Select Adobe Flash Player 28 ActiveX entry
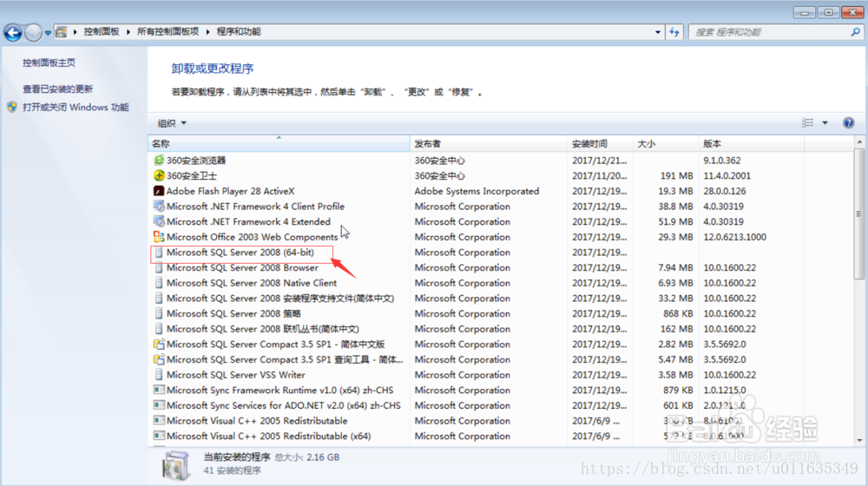868x486 pixels. pyautogui.click(x=230, y=191)
